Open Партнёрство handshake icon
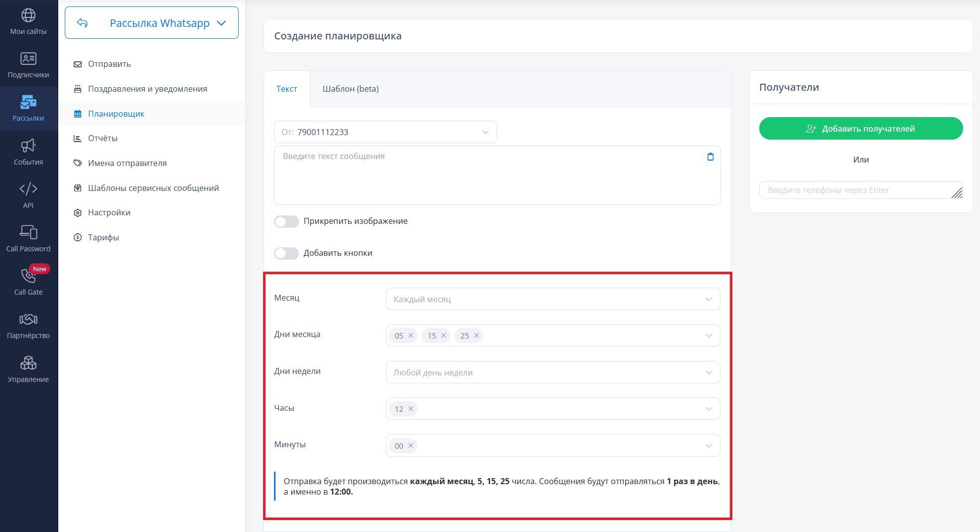The height and width of the screenshot is (532, 980). (28, 319)
